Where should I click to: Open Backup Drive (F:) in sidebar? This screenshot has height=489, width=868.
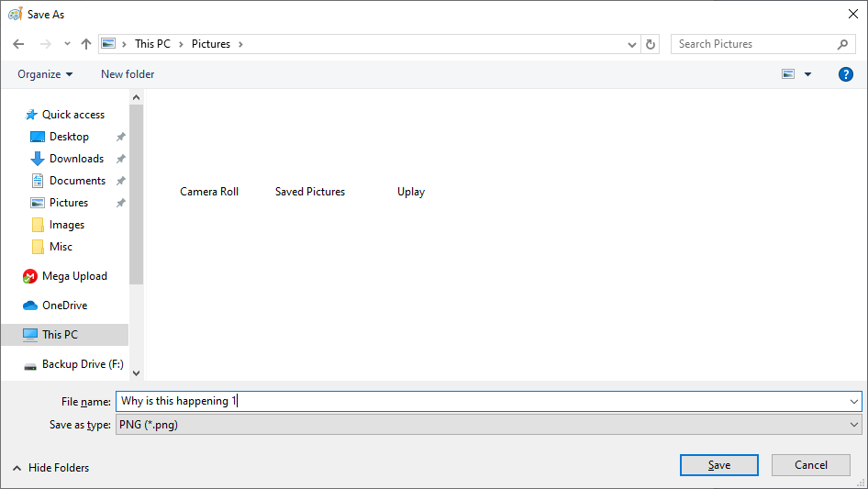click(82, 364)
